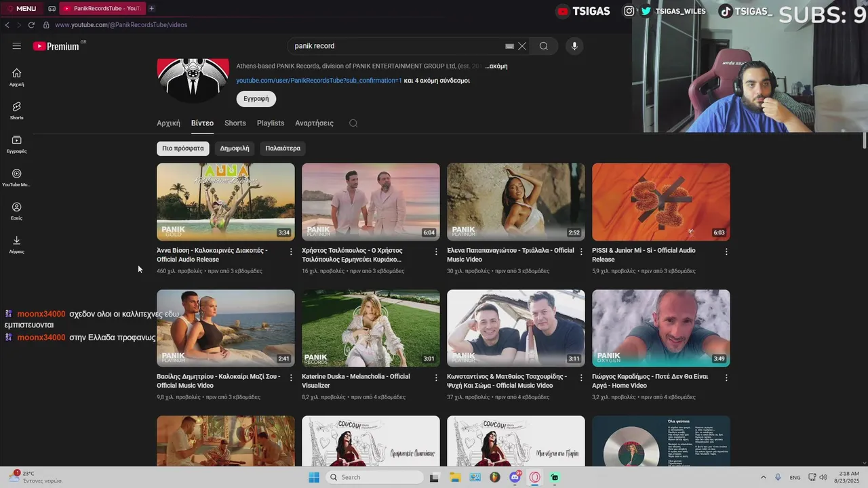Select the Παλαιότερα filter chip
Screen dimensions: 868x488
(x=283, y=148)
